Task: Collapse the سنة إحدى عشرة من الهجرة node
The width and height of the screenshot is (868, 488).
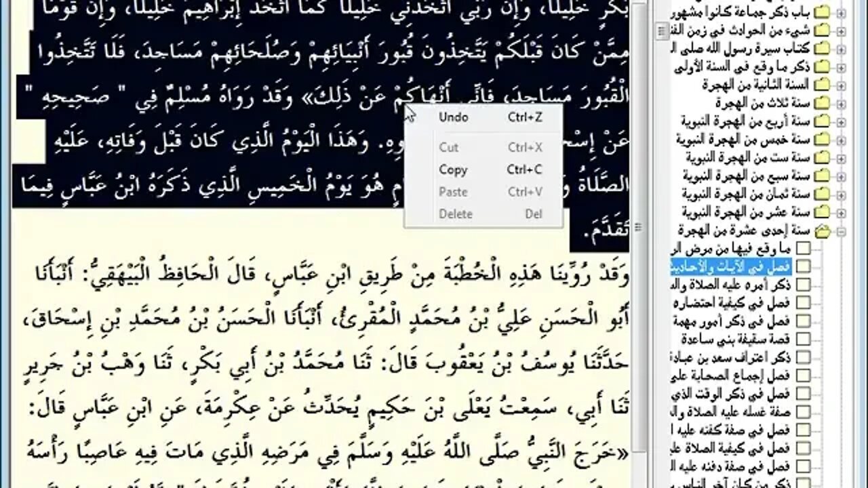Action: (x=842, y=230)
